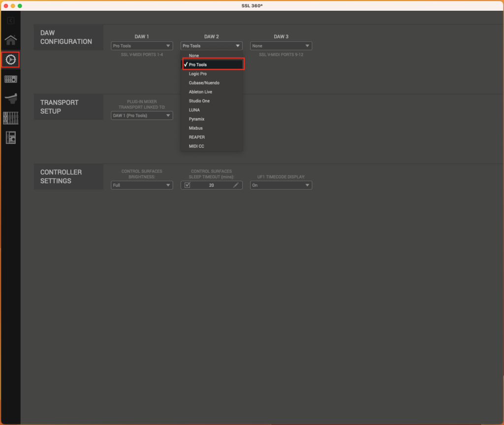Maximize the SSL 360° window
Viewport: 504px width, 425px height.
(x=20, y=6)
